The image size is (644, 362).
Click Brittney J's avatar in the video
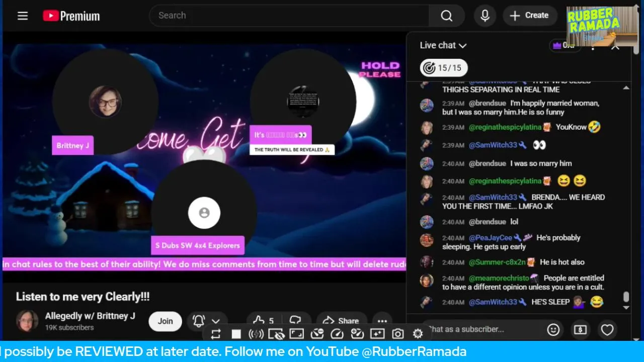point(105,102)
